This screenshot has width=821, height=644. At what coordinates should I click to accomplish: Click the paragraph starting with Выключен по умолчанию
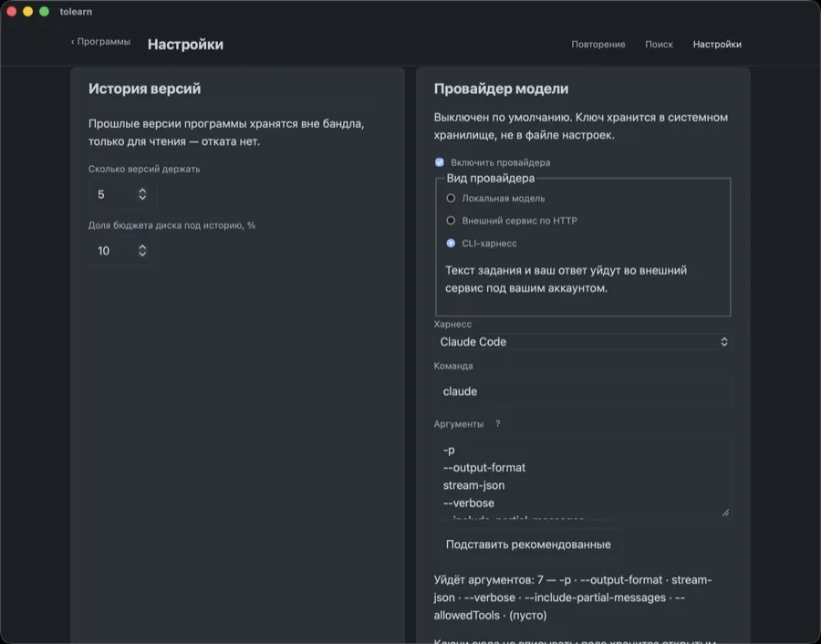pyautogui.click(x=581, y=126)
